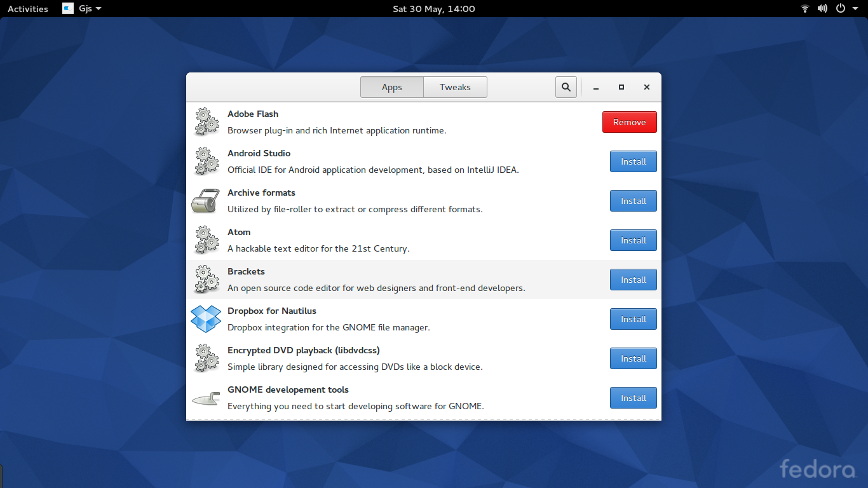Screen dimensions: 868x488
Task: Select 'GNOME developement tools' title
Action: [x=288, y=390]
